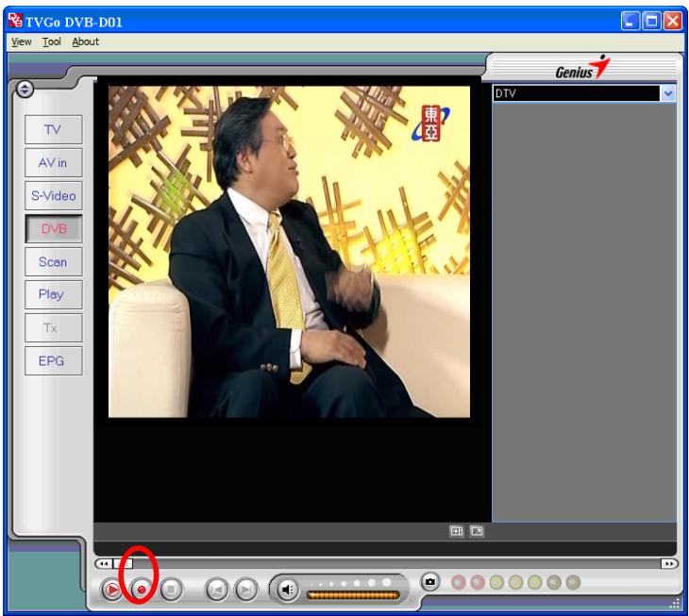Click the DTV channel list field

point(576,93)
